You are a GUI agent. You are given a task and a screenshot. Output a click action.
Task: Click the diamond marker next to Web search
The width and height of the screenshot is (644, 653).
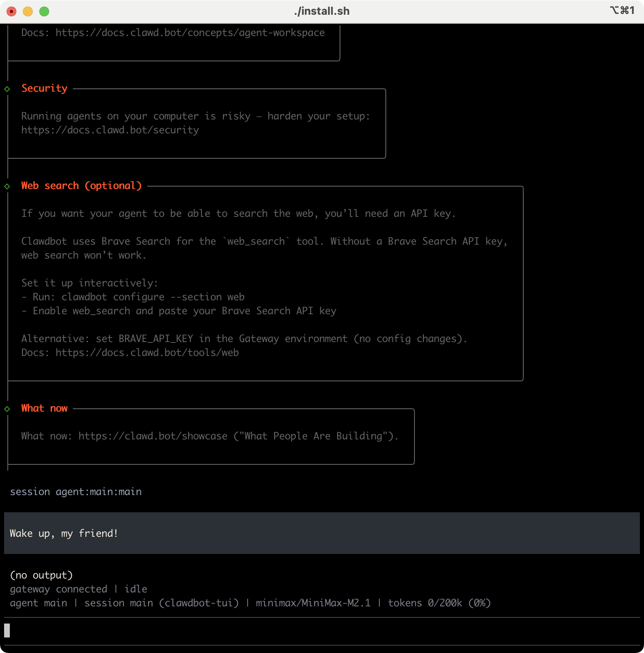pyautogui.click(x=7, y=186)
